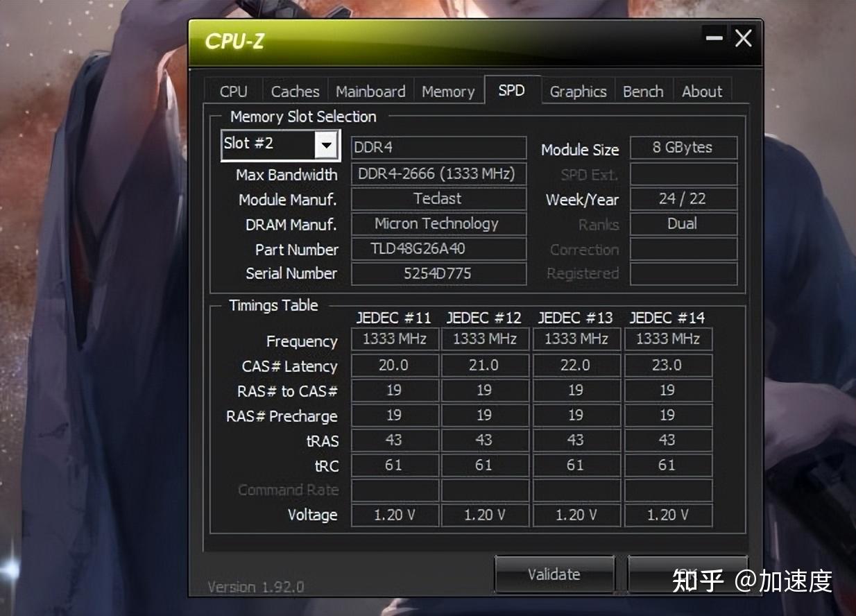Click JEDEC #13 voltage 1.20 V cell
This screenshot has height=616, width=856.
(x=576, y=515)
